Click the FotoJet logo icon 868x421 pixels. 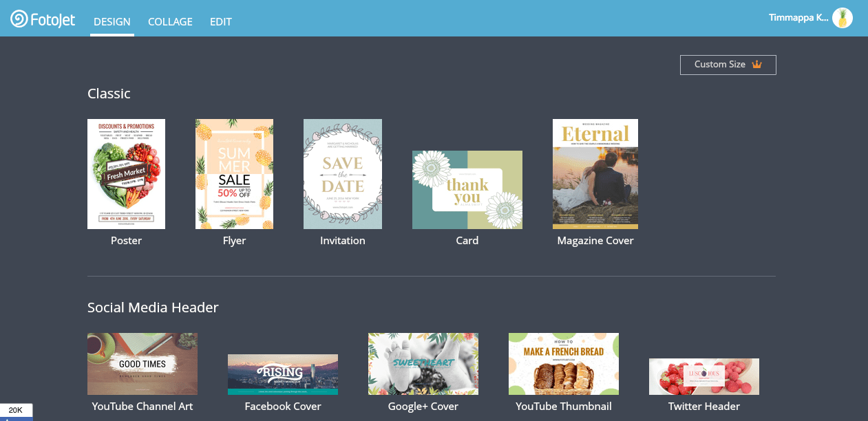(x=19, y=19)
